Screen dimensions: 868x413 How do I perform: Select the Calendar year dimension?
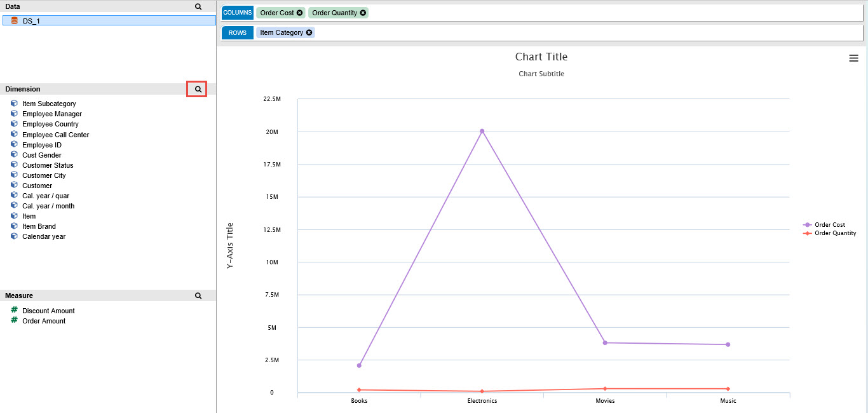click(x=44, y=236)
